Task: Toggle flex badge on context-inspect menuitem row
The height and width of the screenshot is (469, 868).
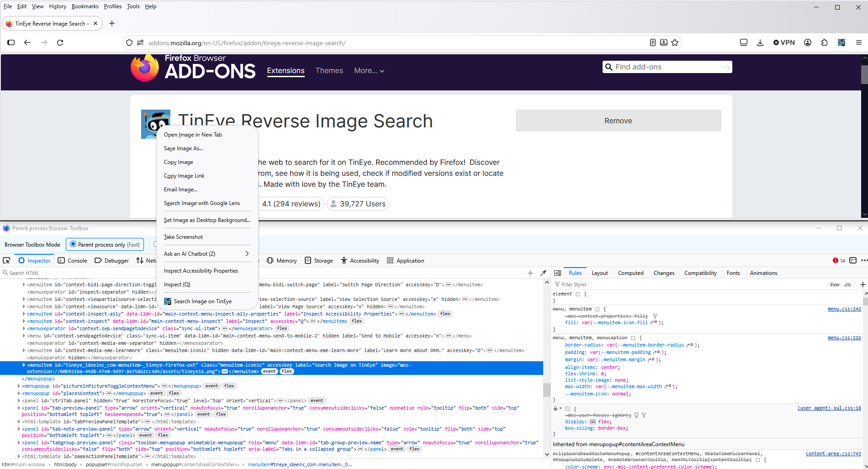Action: click(357, 321)
